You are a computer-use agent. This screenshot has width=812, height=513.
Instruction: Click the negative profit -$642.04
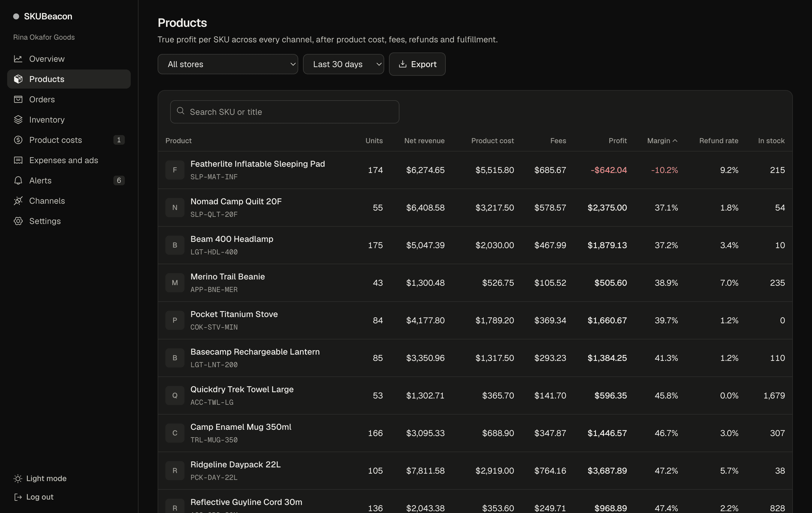[609, 170]
